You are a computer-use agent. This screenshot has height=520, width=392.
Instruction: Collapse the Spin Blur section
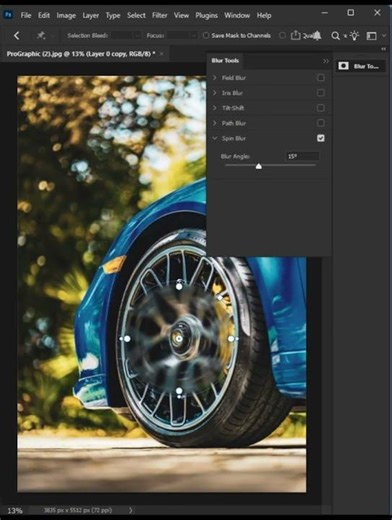click(215, 138)
